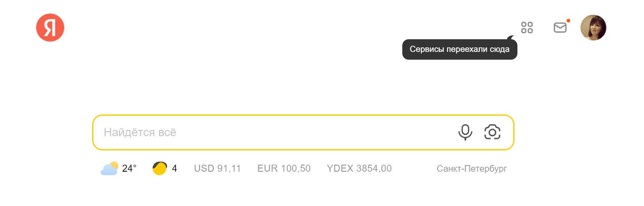Viewport: 644px width, 206px height.
Task: Click the yellow traffic indicator icon
Action: (x=160, y=168)
